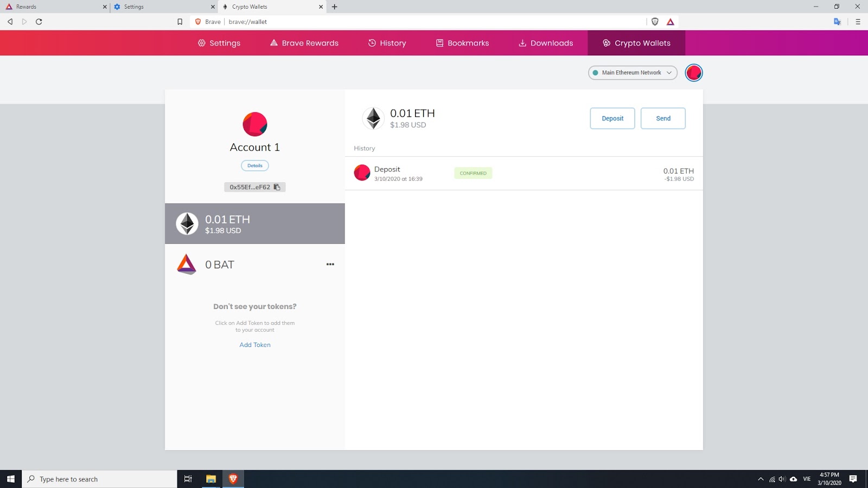
Task: Click the Brave Shields icon in address bar
Action: (654, 22)
